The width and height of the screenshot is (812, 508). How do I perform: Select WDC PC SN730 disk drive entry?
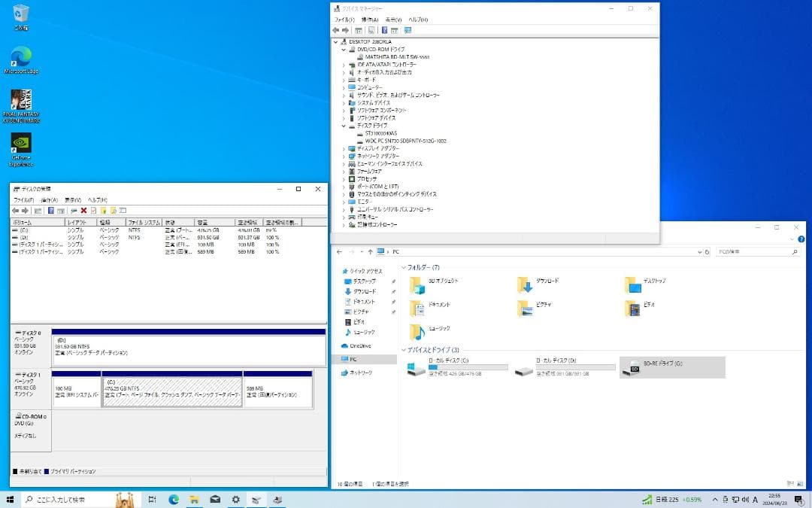coord(405,141)
